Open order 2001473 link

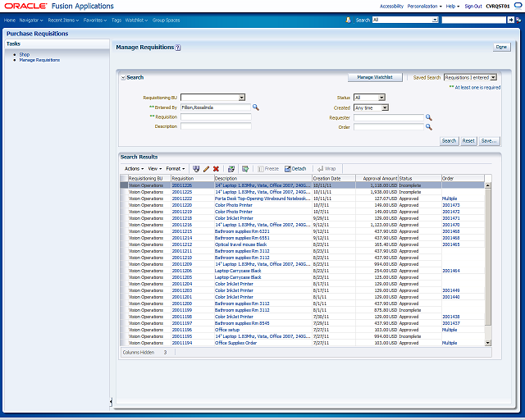(450, 205)
